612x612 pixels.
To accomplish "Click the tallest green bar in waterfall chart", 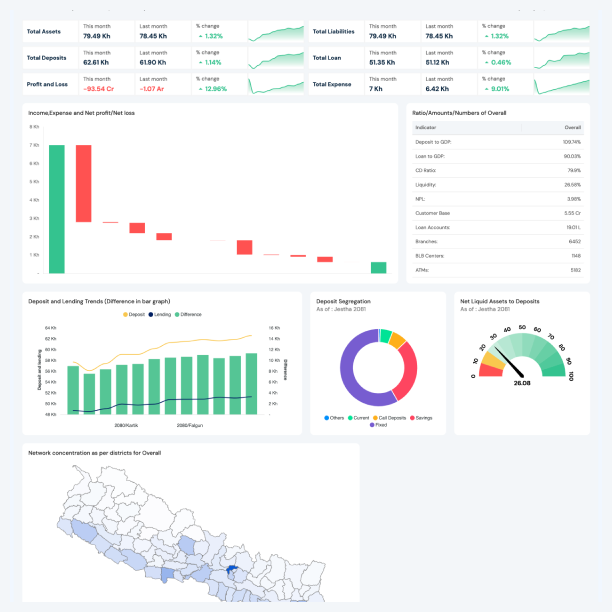I will point(57,208).
